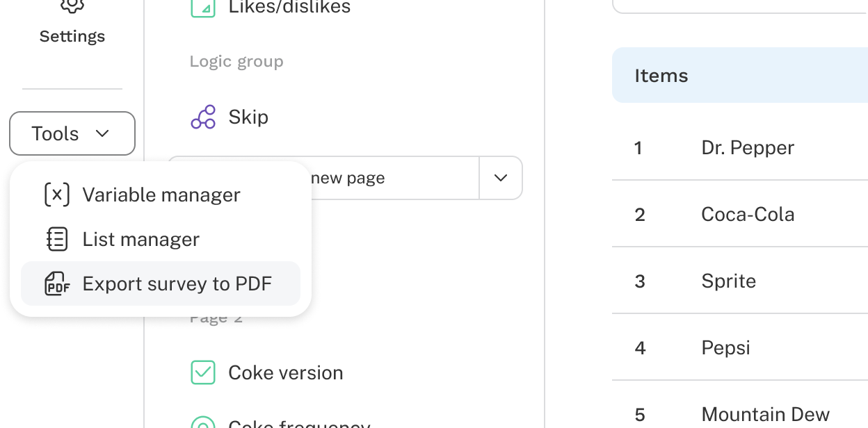
Task: Choose Export survey to PDF from the menu
Action: click(x=177, y=283)
